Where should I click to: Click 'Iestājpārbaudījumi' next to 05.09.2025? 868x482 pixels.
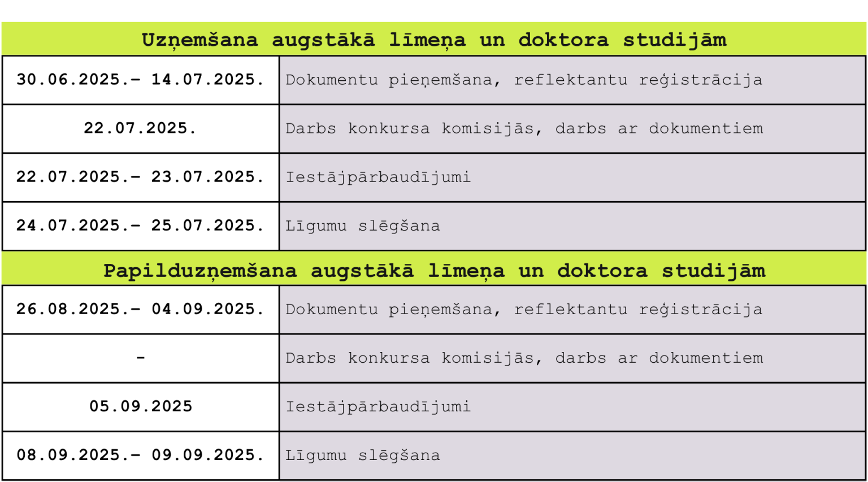click(x=378, y=407)
